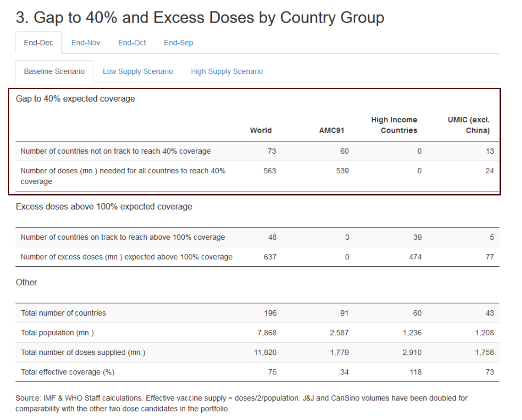This screenshot has width=522, height=420.
Task: Click the 'Number of countries not on track' row label
Action: tap(115, 151)
